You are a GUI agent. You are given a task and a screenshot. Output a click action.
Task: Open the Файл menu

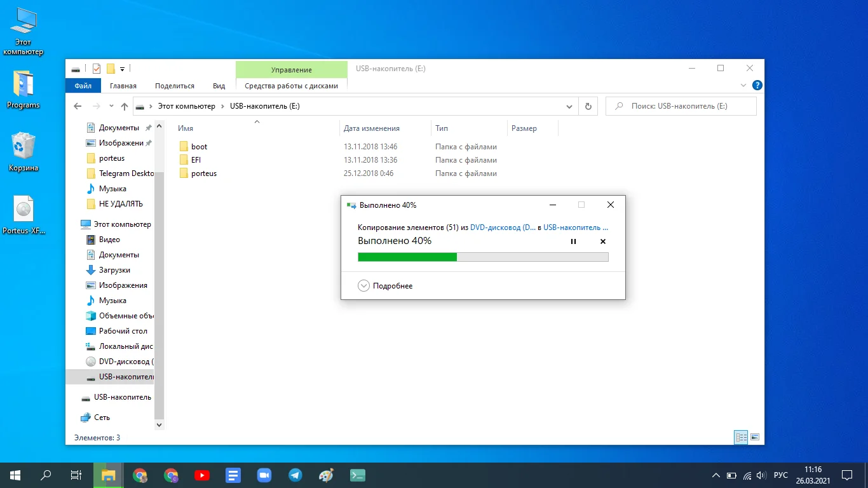point(83,86)
